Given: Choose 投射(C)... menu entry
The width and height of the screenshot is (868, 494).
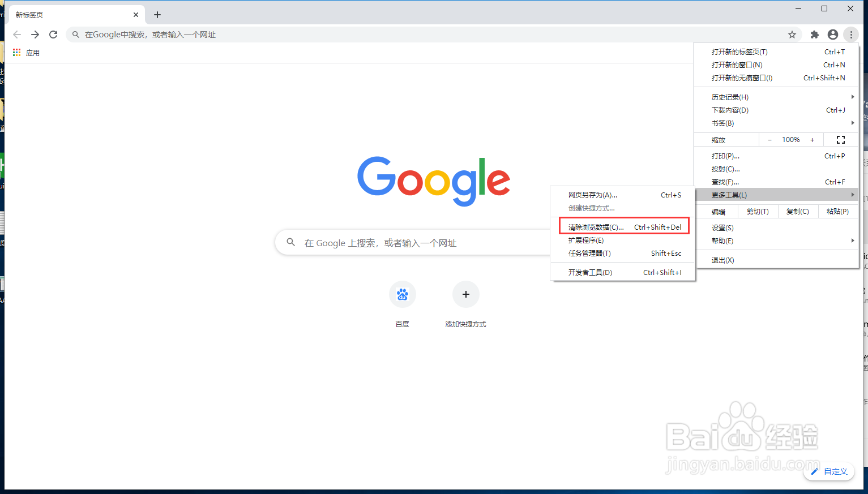Looking at the screenshot, I should click(776, 169).
